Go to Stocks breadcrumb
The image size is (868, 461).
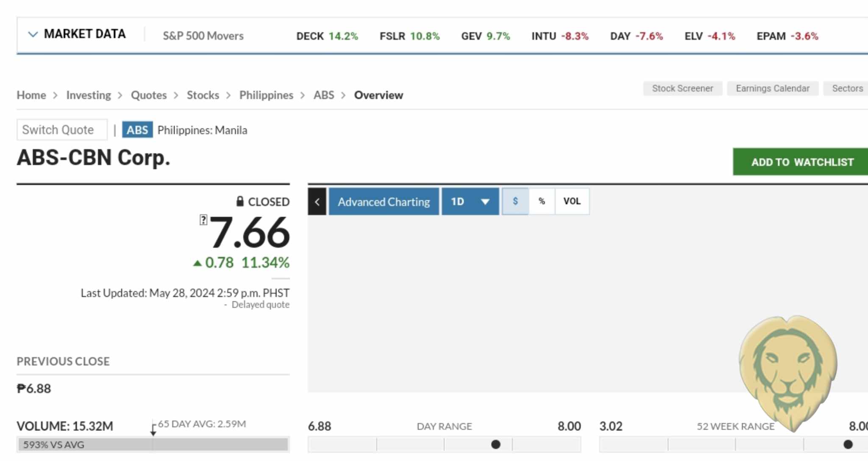point(203,95)
